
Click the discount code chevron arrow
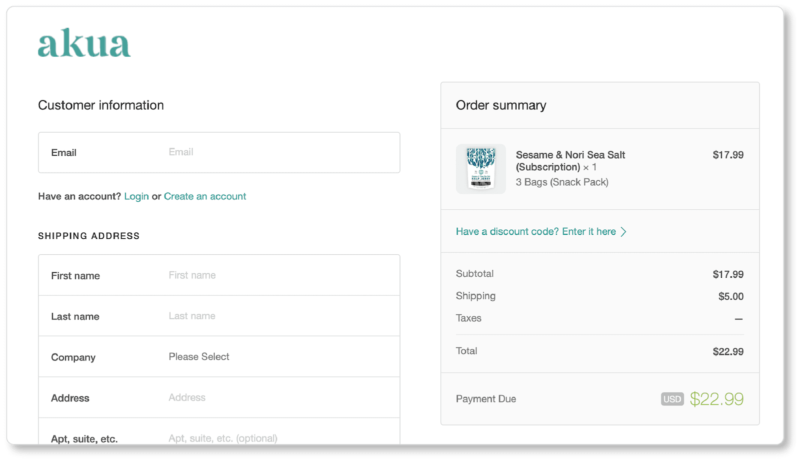[x=624, y=232]
